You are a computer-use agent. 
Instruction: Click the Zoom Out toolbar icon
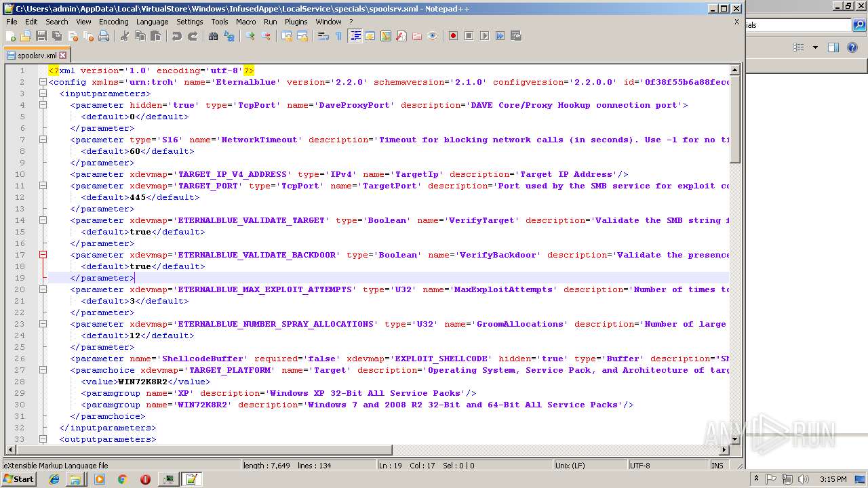266,36
